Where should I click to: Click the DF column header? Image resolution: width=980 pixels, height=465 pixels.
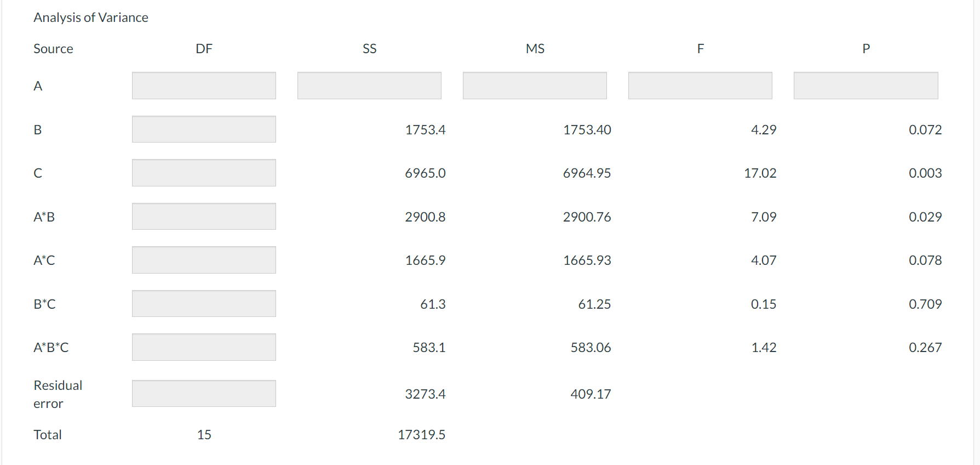(204, 48)
